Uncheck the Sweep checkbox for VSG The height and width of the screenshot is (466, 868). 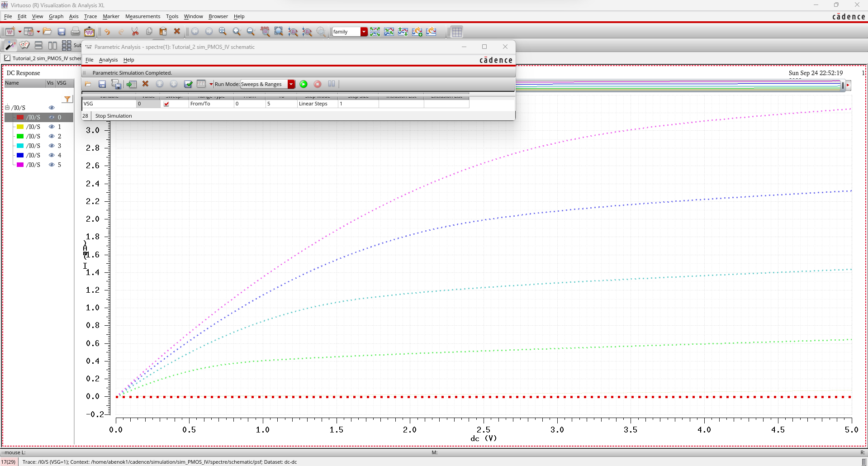[166, 104]
